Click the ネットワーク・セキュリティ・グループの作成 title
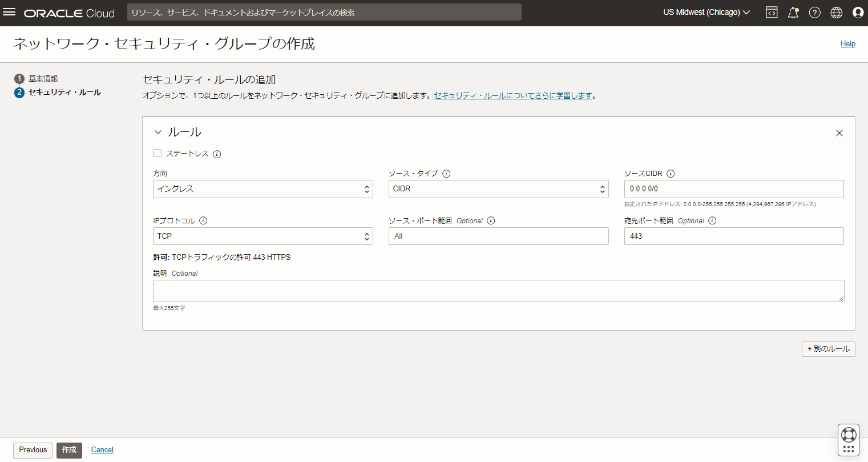 164,44
